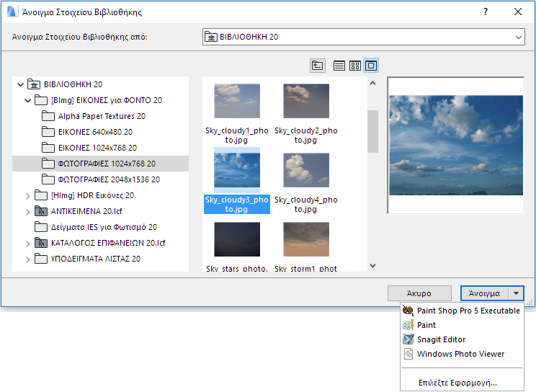Select Sky_cloudy1_photo.jpg thumbnail
Image resolution: width=536 pixels, height=392 pixels.
pos(237,101)
